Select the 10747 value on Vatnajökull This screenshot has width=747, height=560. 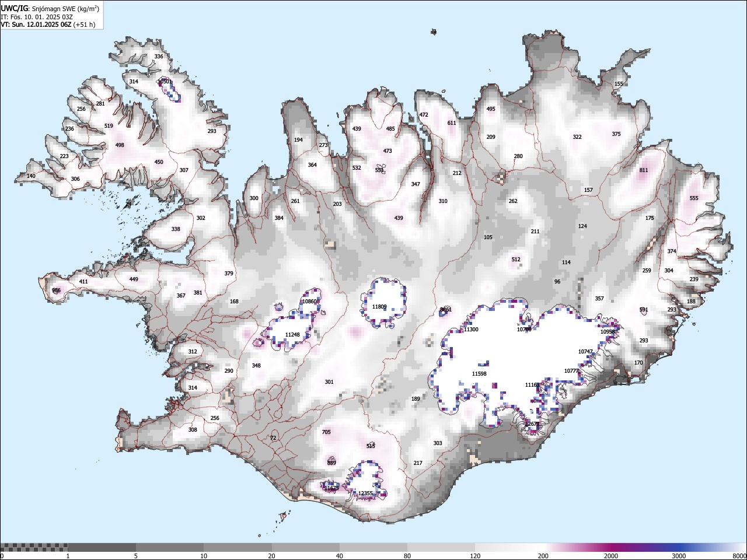[x=585, y=352]
